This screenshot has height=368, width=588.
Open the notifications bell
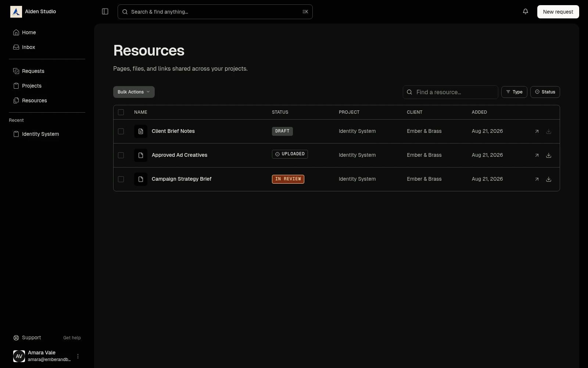526,12
